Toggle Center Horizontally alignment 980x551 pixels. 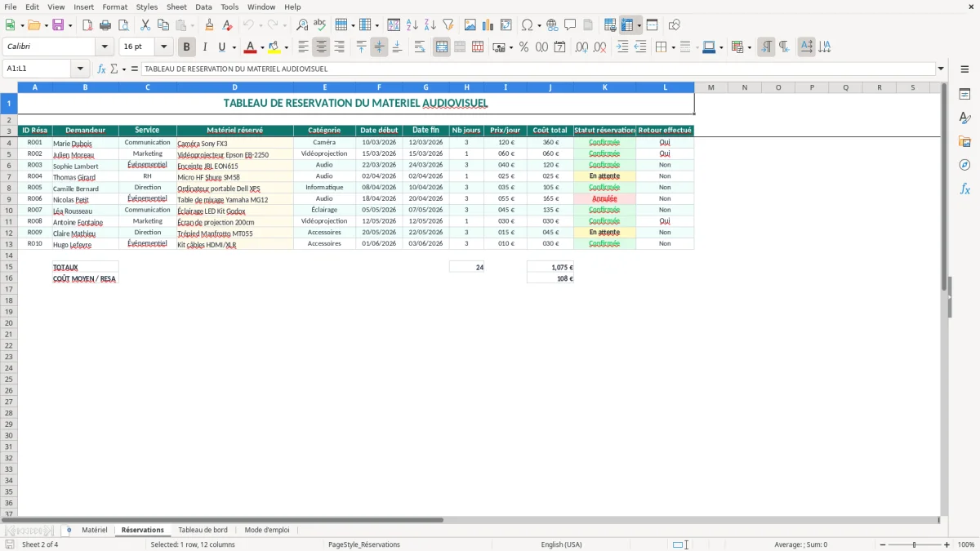click(x=322, y=47)
